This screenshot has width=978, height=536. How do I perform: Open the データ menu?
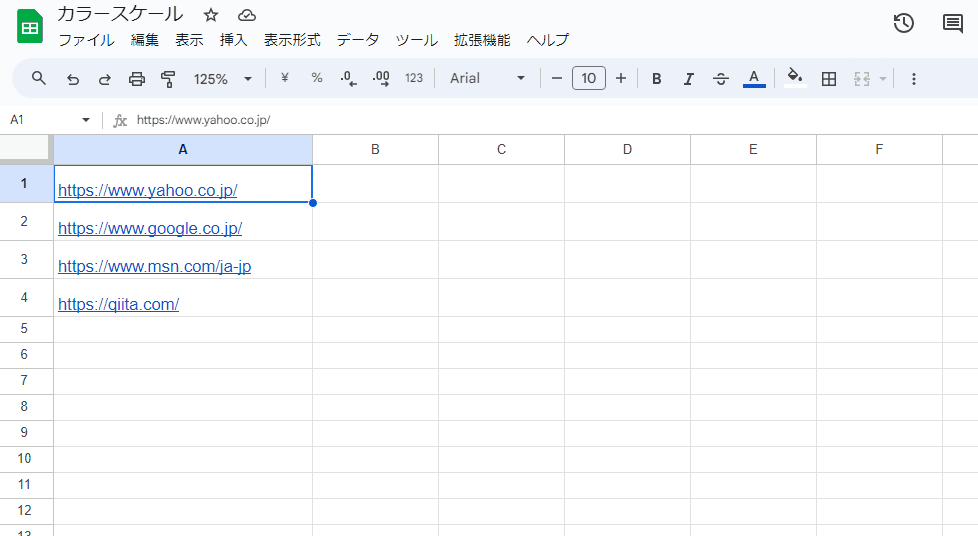pos(358,40)
